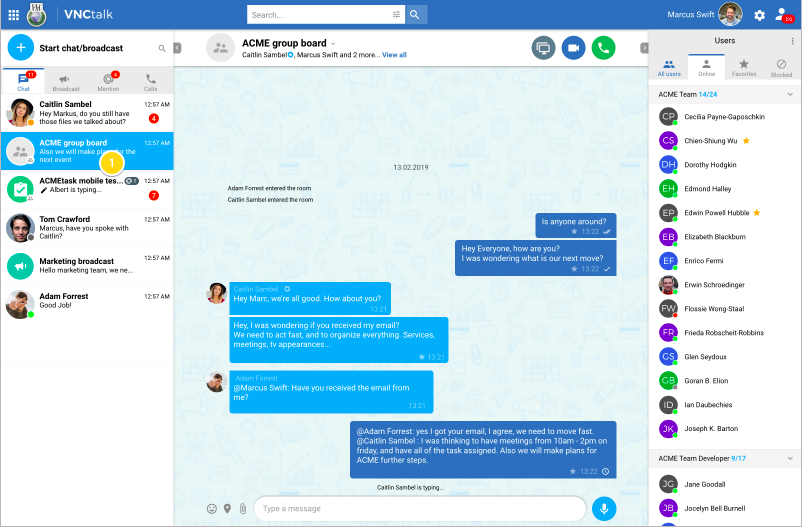Click the VNCtalk title

click(x=88, y=14)
